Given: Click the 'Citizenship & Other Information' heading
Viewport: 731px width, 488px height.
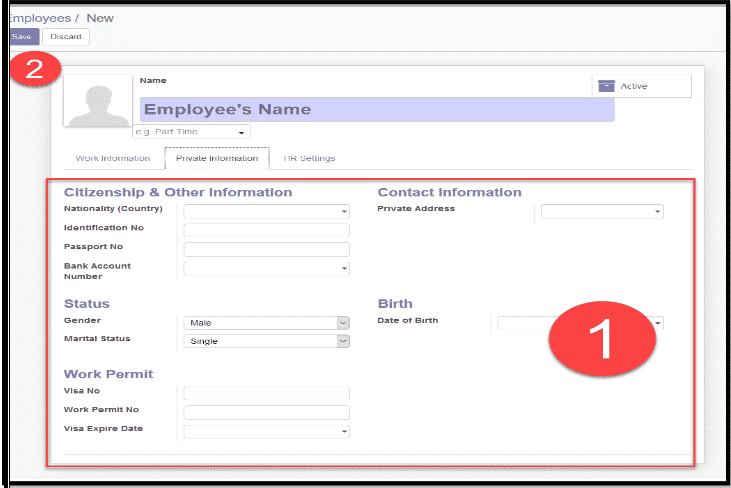Looking at the screenshot, I should [178, 192].
